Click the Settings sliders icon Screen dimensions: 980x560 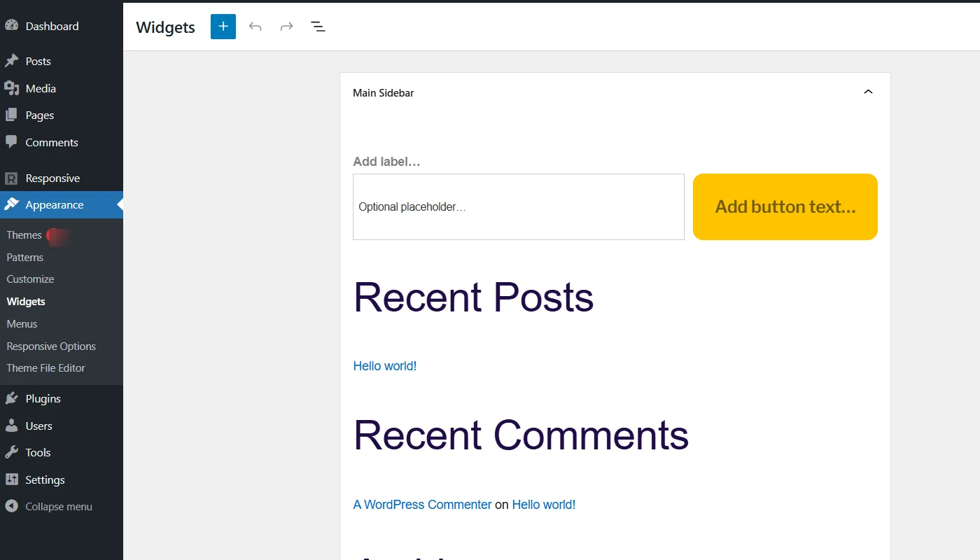pyautogui.click(x=11, y=479)
